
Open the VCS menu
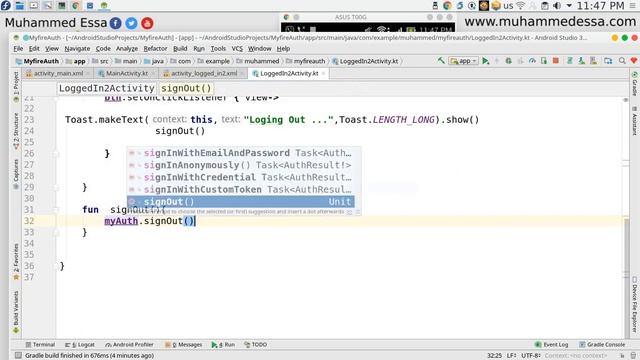coord(237,49)
